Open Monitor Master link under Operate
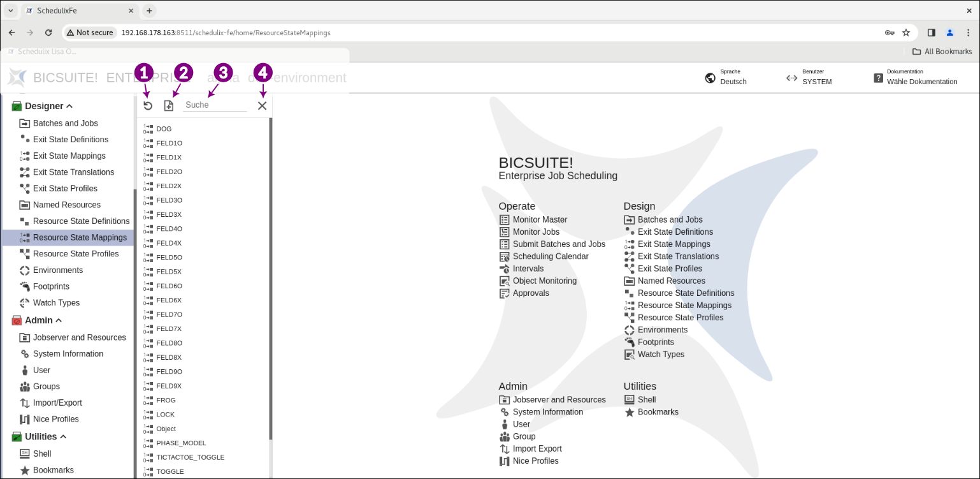 [540, 219]
